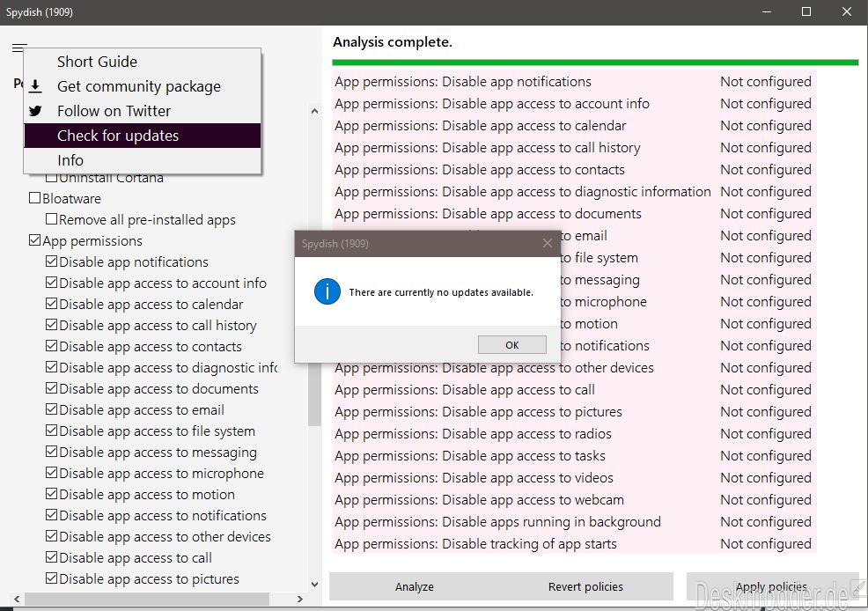Select result row 'Disable app access to contacts'
868x611 pixels.
[x=574, y=170]
